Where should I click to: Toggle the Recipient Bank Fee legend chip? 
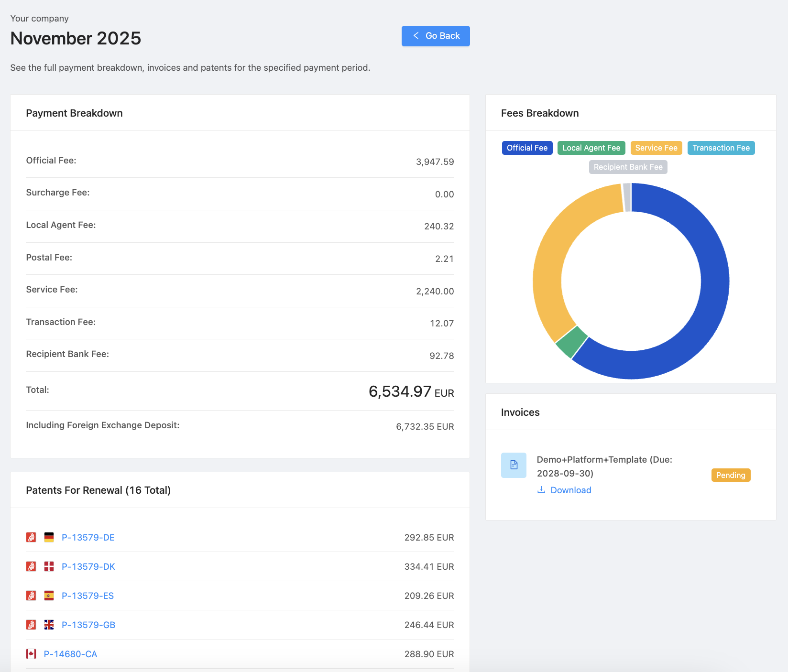628,167
